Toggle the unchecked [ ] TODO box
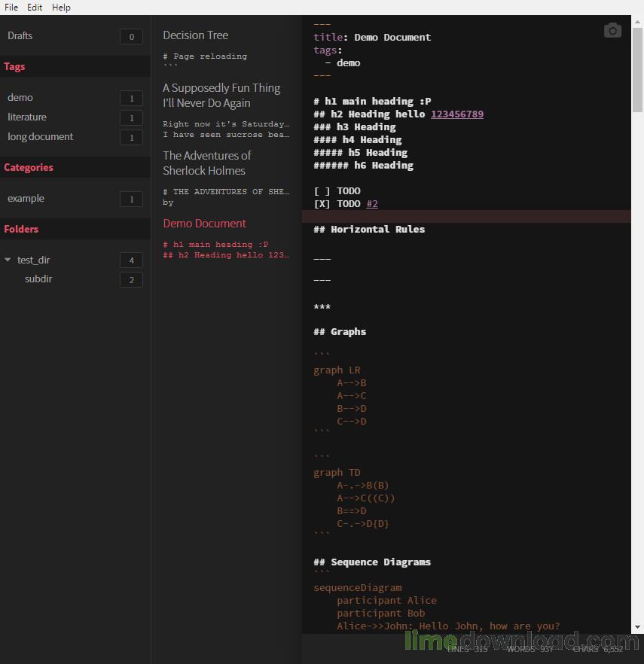This screenshot has height=664, width=644. click(x=322, y=191)
